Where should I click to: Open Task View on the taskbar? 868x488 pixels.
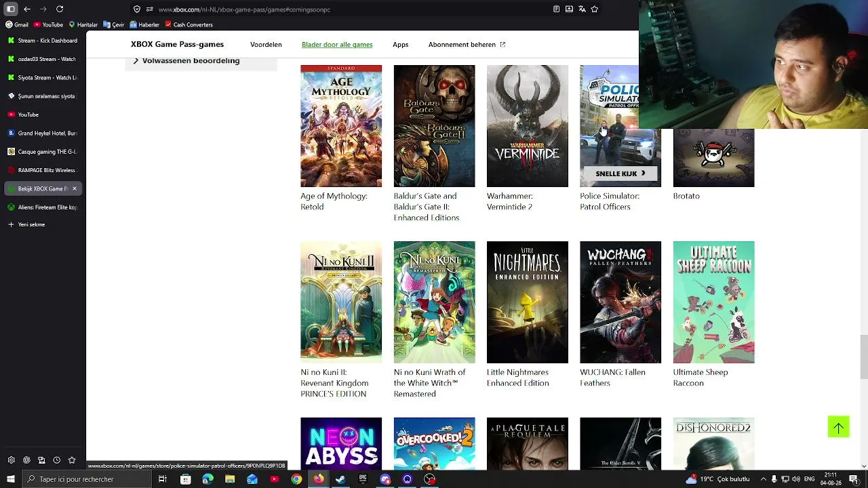163,479
